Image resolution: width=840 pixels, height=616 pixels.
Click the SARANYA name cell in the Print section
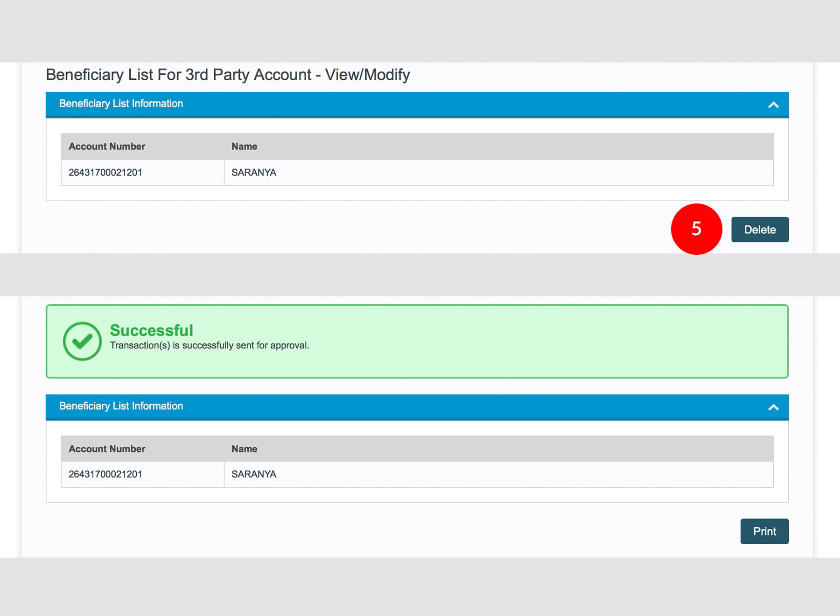pyautogui.click(x=254, y=474)
